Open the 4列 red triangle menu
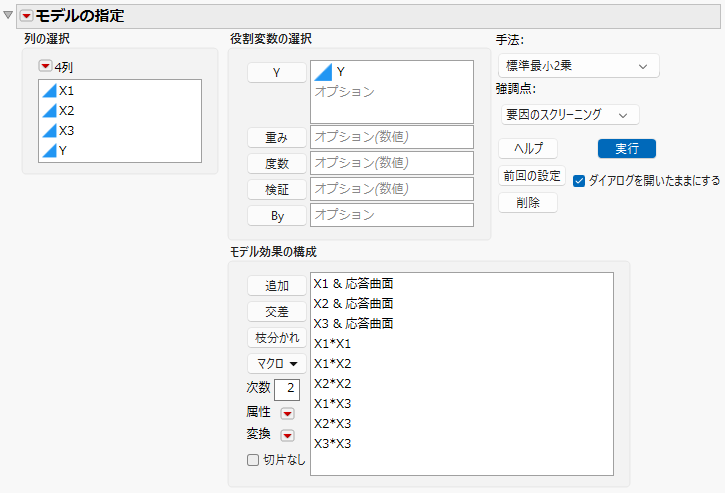Viewport: 725px width, 493px height. pyautogui.click(x=45, y=66)
